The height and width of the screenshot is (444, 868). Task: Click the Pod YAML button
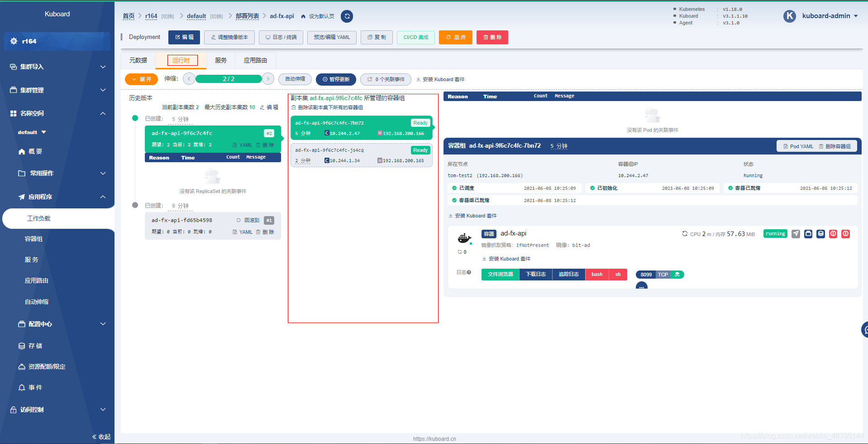(x=798, y=146)
